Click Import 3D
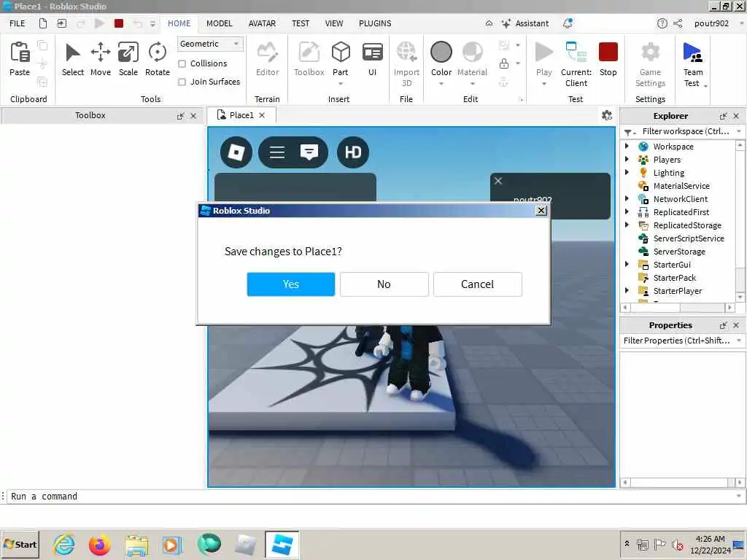The width and height of the screenshot is (747, 560). tap(406, 64)
